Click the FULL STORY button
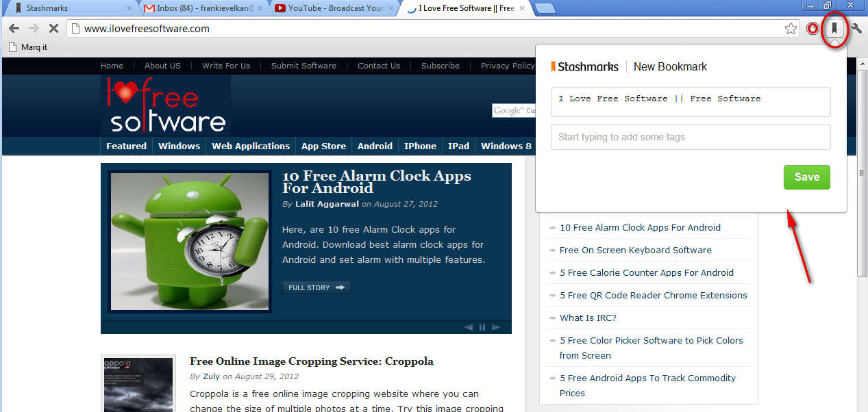Viewport: 868px width, 412px height. click(x=316, y=287)
